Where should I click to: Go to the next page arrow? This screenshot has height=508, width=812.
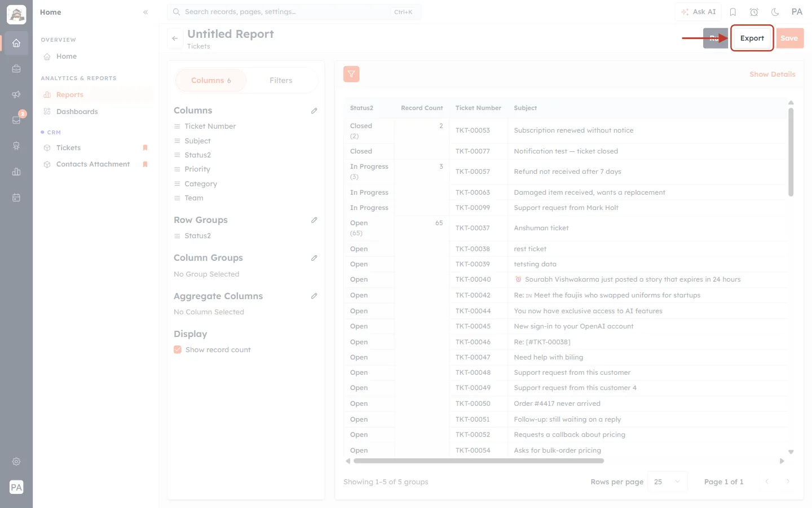[x=788, y=481]
